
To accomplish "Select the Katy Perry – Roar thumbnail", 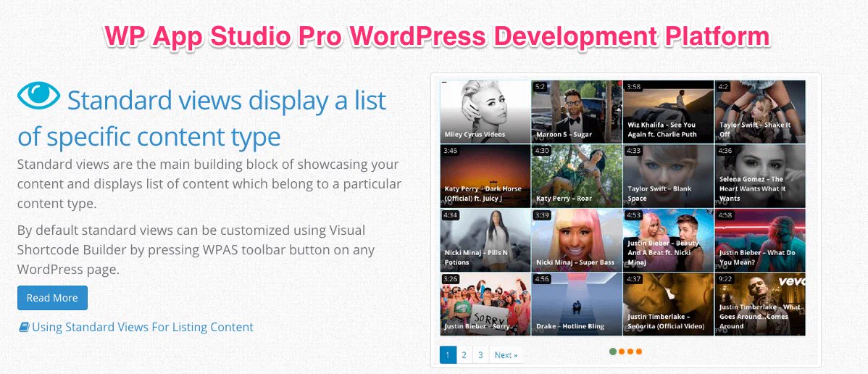I will [577, 176].
